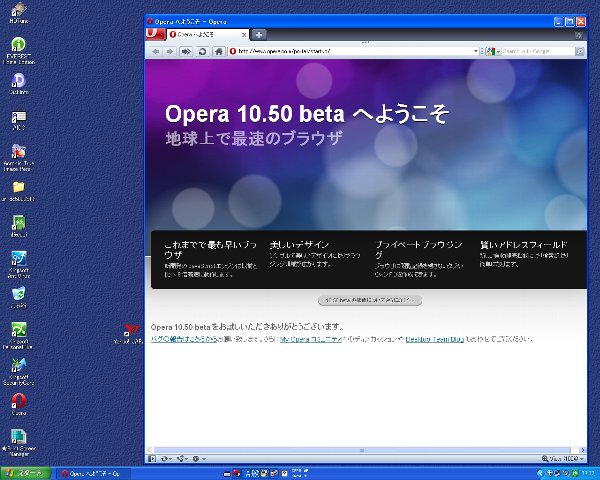Click the red Opera menu button

point(153,34)
